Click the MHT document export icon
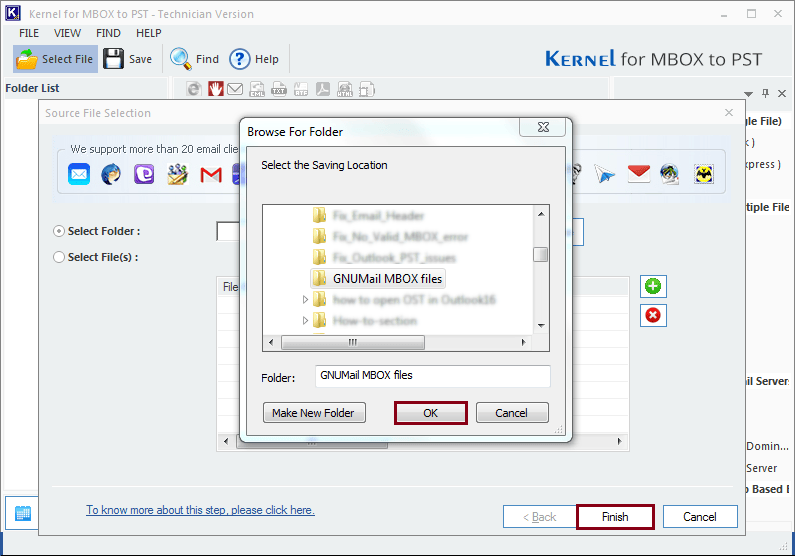This screenshot has height=556, width=795. click(x=367, y=89)
